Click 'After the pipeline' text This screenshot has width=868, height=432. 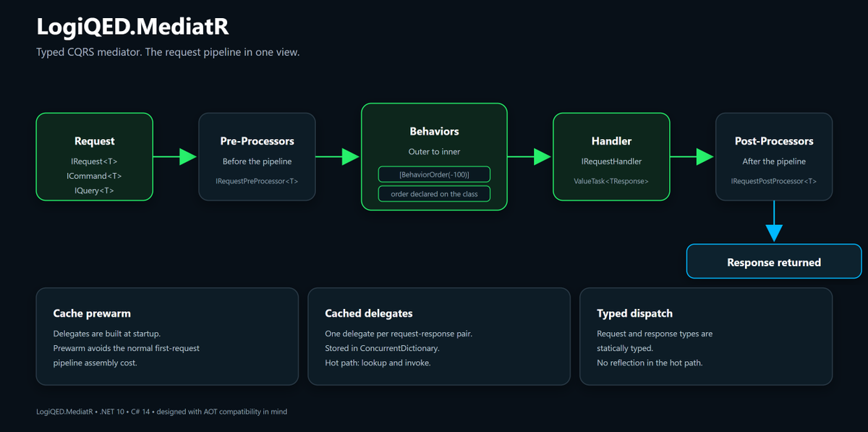774,161
